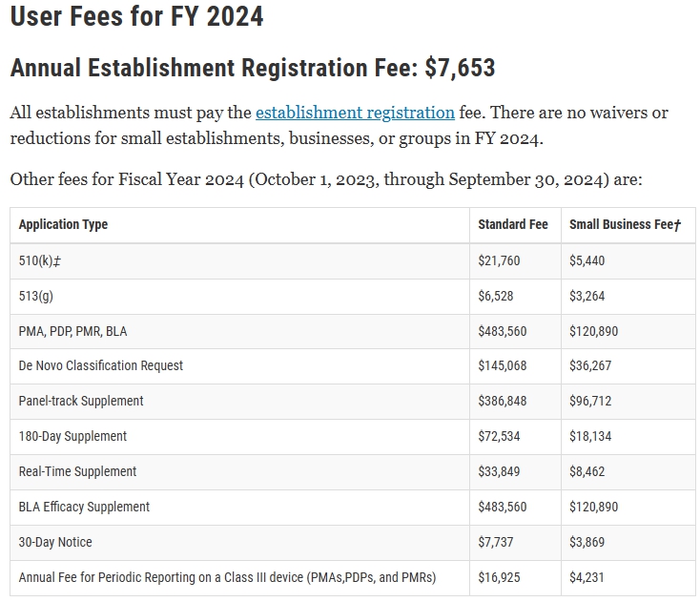Image resolution: width=700 pixels, height=602 pixels.
Task: Click the Annual Fee for Periodic Reporting row
Action: click(353, 578)
